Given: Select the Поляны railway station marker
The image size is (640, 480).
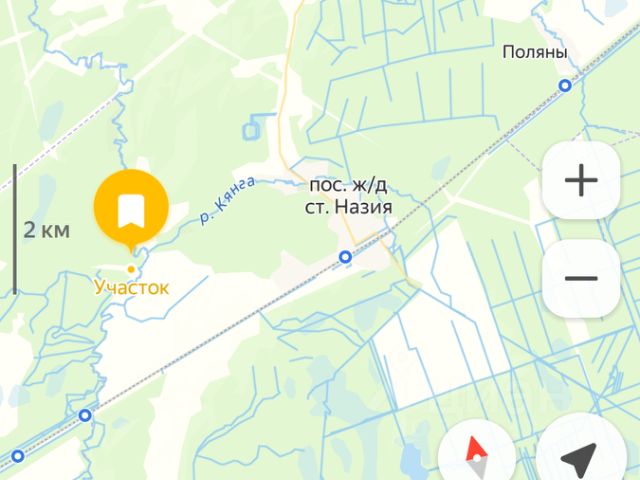Looking at the screenshot, I should [565, 86].
